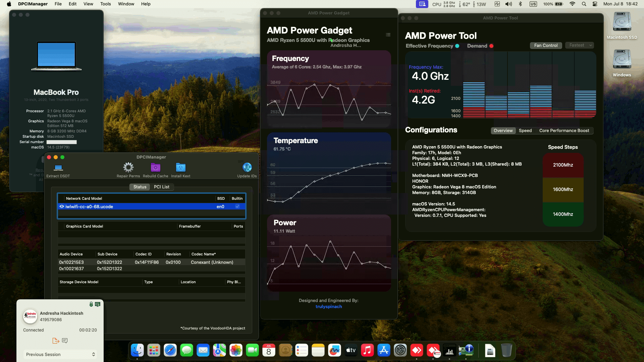Toggle the eye icon on iwlwifi-cc-a0-68.ucode row
Image resolution: width=644 pixels, height=362 pixels.
pos(62,206)
